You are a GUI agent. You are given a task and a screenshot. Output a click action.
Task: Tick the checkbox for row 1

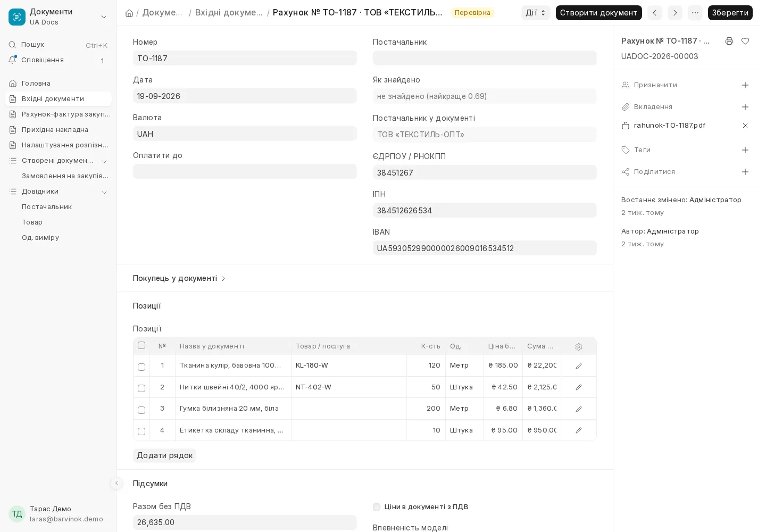tap(141, 367)
